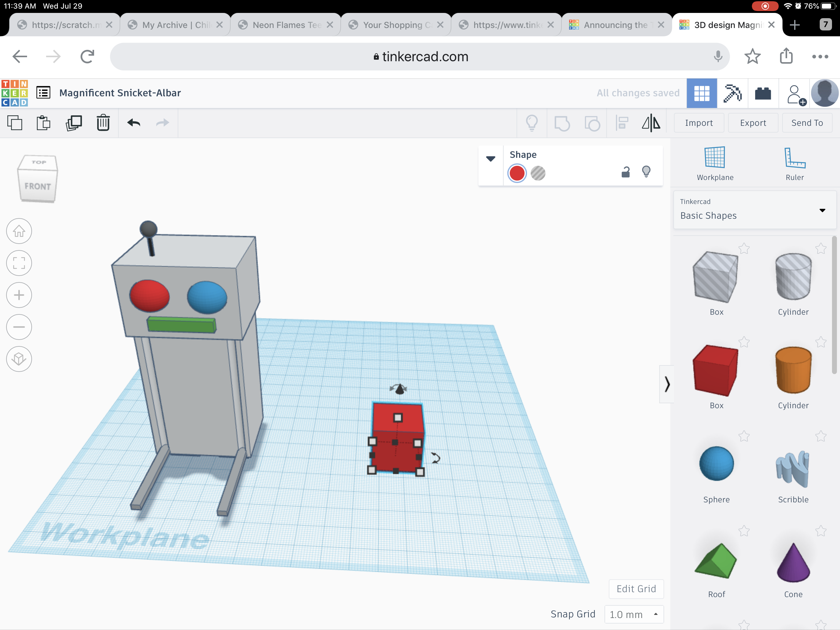Favorite the striped Box hole shape
The width and height of the screenshot is (840, 630).
point(744,249)
